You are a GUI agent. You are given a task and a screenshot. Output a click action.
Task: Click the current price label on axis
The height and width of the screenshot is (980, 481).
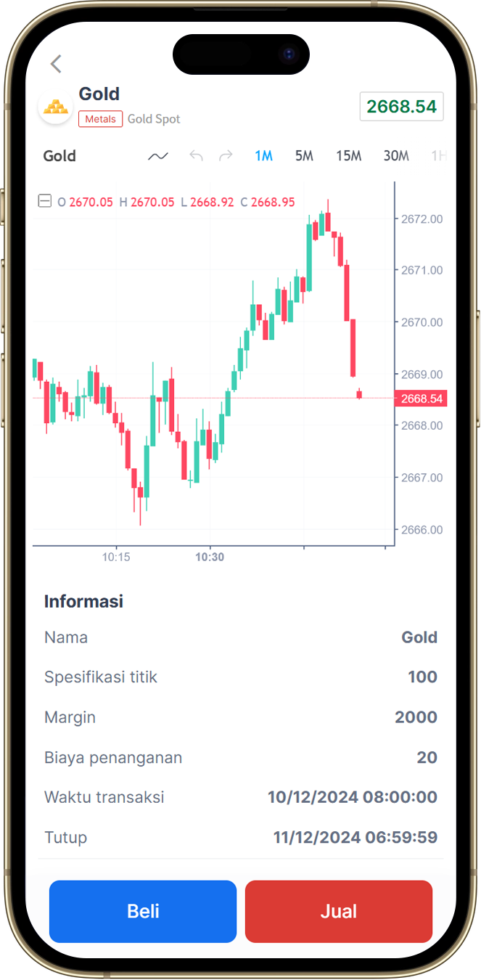tap(421, 399)
